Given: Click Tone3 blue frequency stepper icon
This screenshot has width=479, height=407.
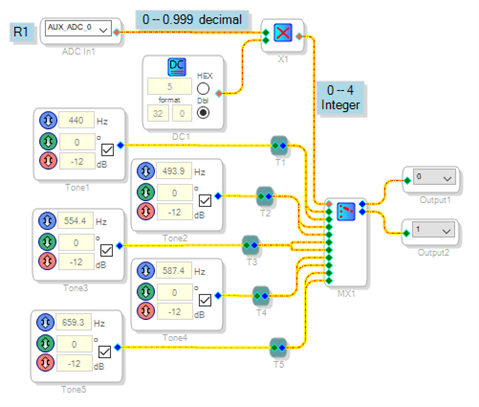Looking at the screenshot, I should (47, 221).
